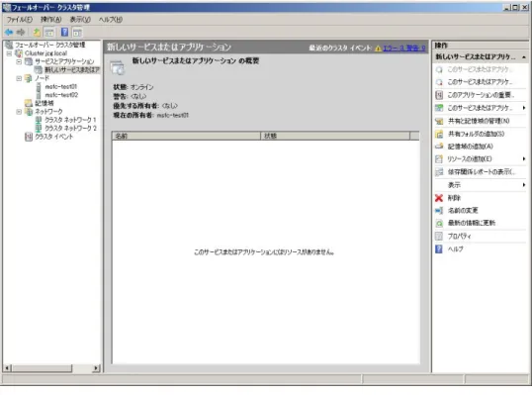This screenshot has width=532, height=395.
Task: Click the このサービスまたはアプリケーションにはリソースがありません message
Action: coord(264,252)
